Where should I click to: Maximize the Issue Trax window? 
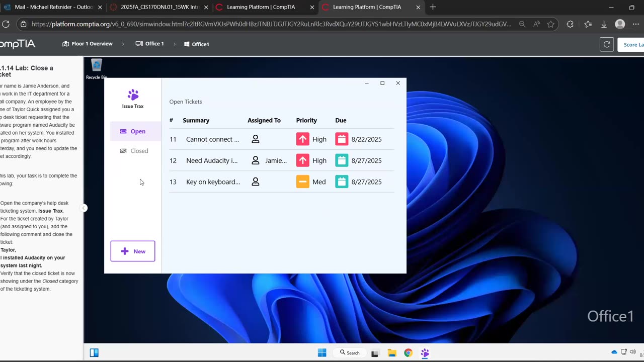click(382, 83)
